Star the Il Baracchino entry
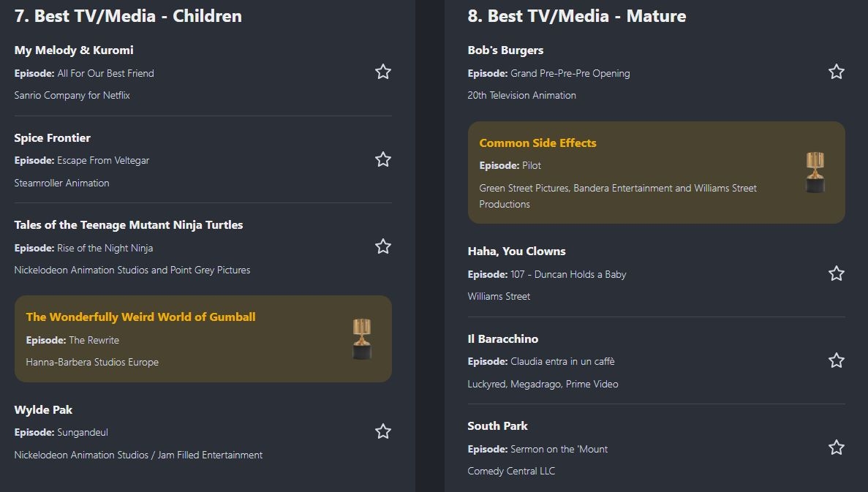Screen dimensions: 868x492 click(837, 360)
